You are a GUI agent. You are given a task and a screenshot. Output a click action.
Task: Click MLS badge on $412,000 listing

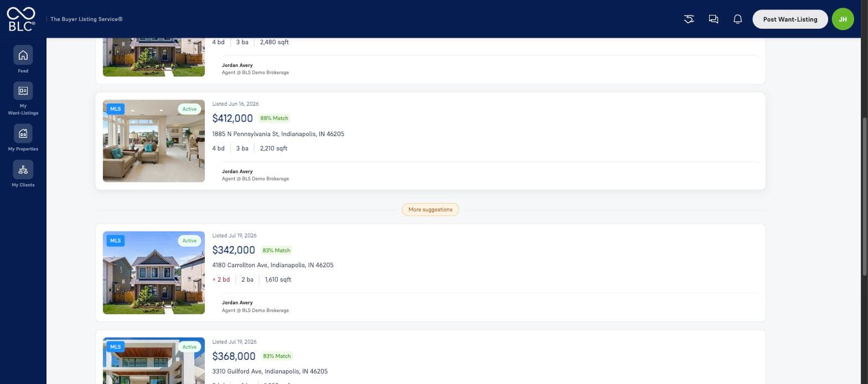(x=115, y=109)
